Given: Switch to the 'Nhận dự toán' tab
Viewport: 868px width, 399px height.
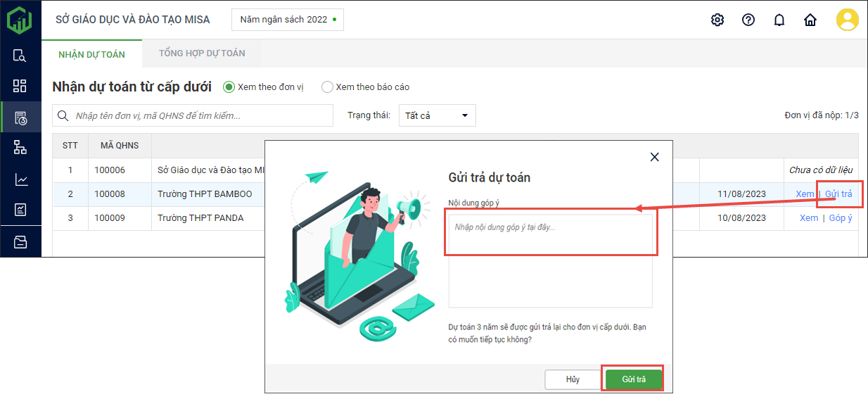Looking at the screenshot, I should coord(91,54).
